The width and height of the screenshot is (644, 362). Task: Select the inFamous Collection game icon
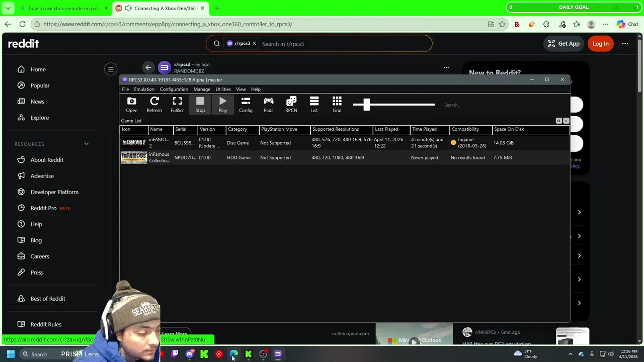coord(134,158)
